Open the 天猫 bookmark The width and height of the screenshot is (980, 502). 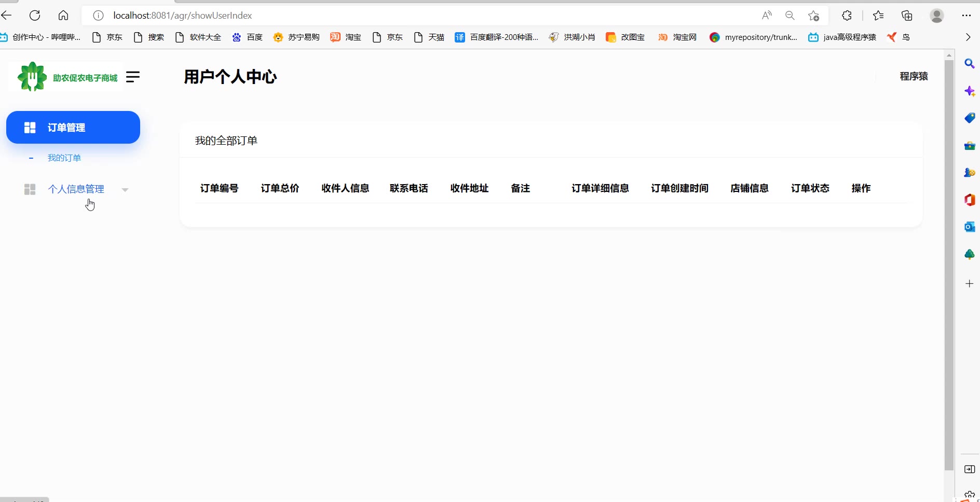click(x=429, y=37)
